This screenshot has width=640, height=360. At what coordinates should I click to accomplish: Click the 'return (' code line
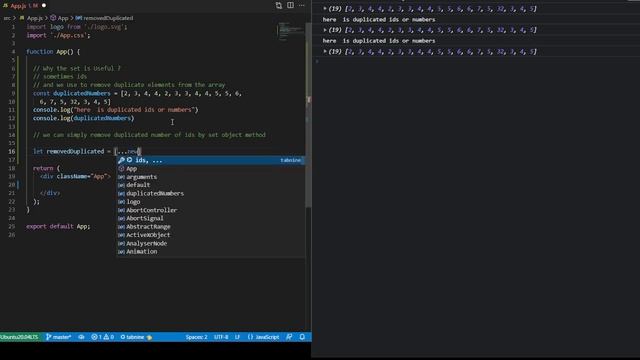point(47,168)
